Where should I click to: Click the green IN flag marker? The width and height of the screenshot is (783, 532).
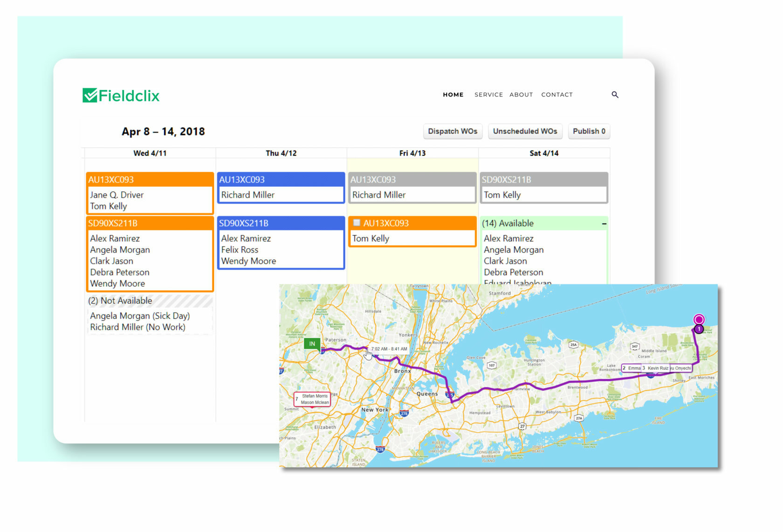coord(312,344)
